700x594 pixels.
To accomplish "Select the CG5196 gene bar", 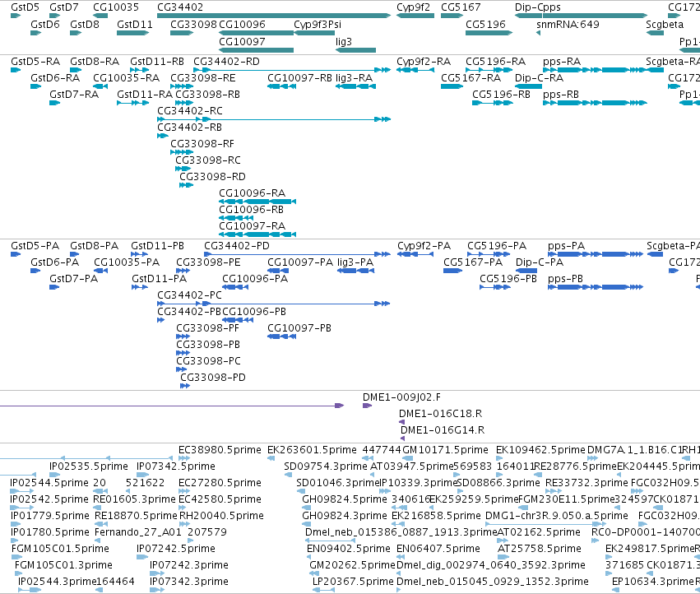I will [x=489, y=33].
